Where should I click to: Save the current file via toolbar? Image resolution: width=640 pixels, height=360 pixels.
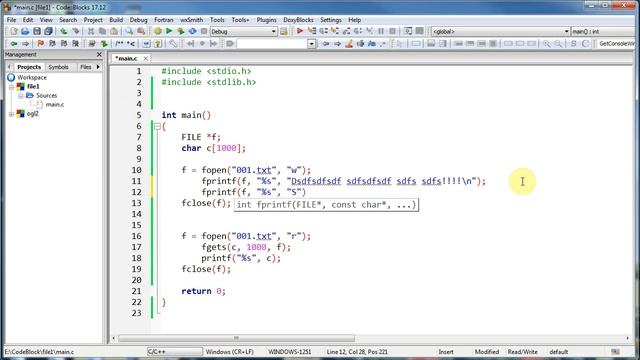[x=37, y=31]
